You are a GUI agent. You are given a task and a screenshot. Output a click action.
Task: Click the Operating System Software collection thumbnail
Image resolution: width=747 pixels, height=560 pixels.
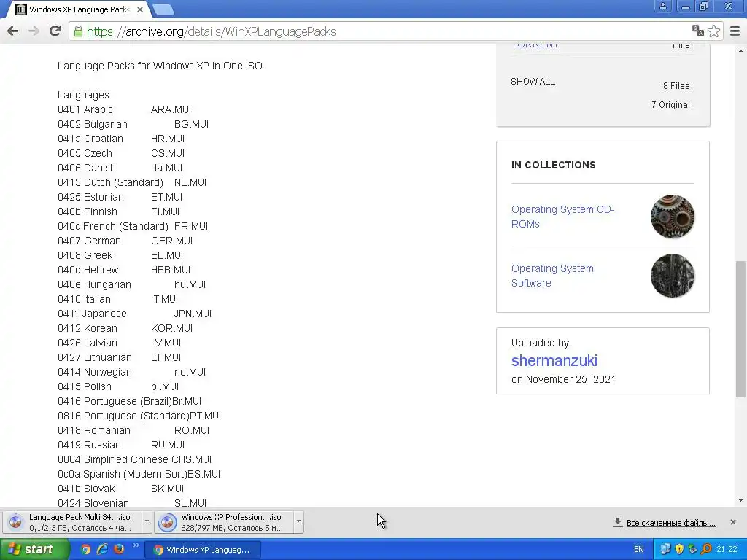(x=672, y=276)
